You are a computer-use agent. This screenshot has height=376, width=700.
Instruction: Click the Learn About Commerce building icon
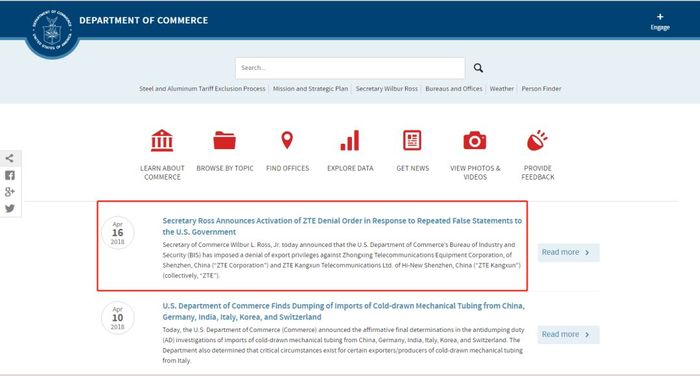(x=162, y=141)
